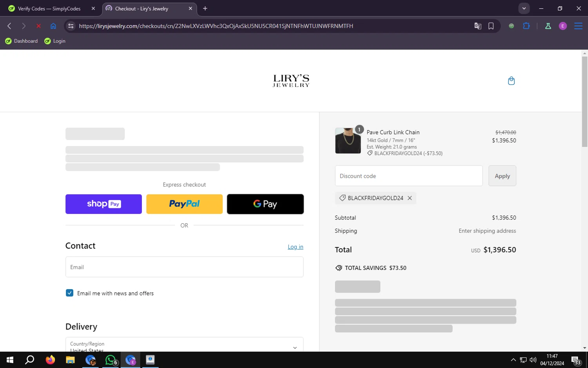Choose Google Pay express checkout
This screenshot has height=368, width=588.
(x=265, y=204)
